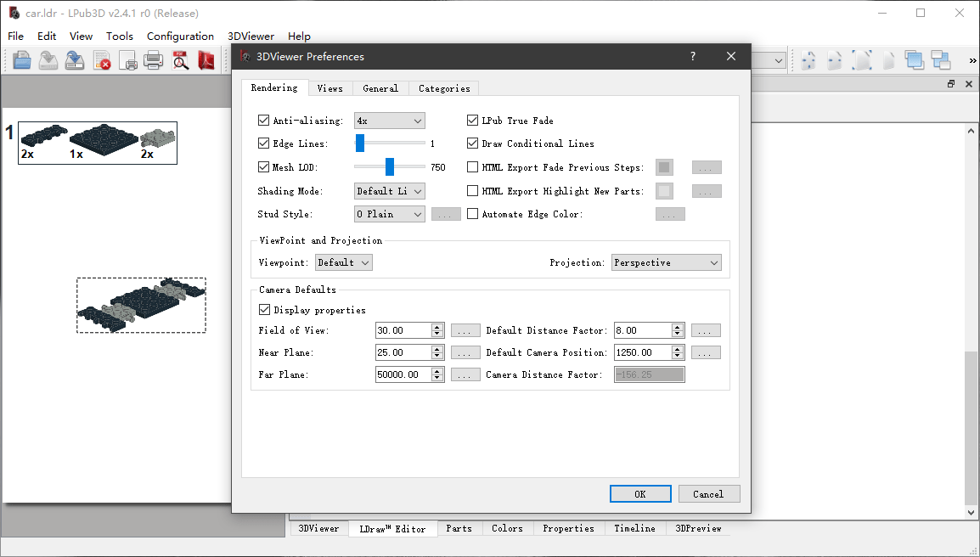Click the OK button in the preferences dialog
Screen dimensions: 980x557
click(640, 493)
